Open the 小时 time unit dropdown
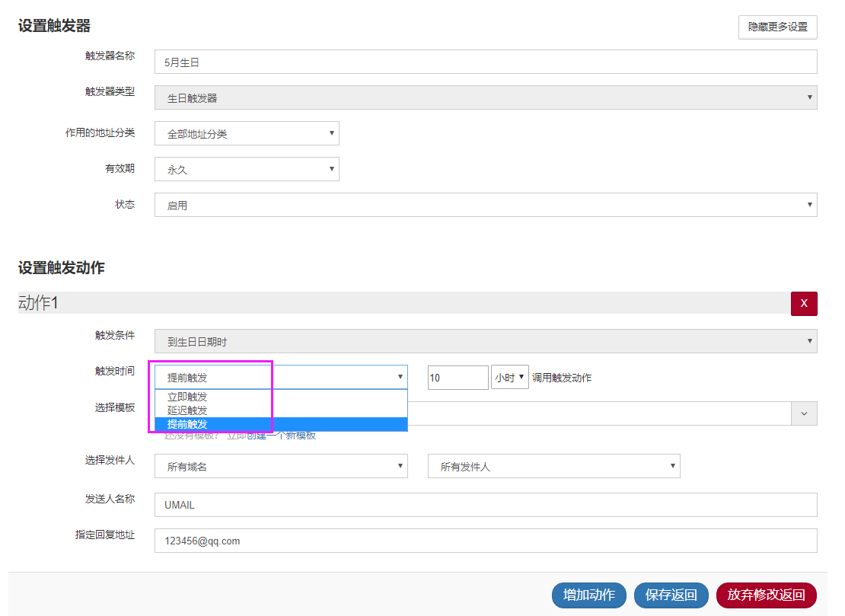The image size is (845, 616). click(x=509, y=378)
